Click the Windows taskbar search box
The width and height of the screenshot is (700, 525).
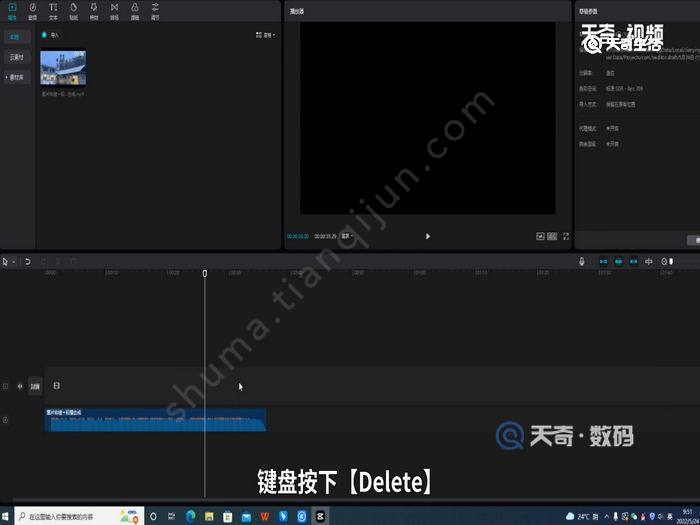(79, 517)
